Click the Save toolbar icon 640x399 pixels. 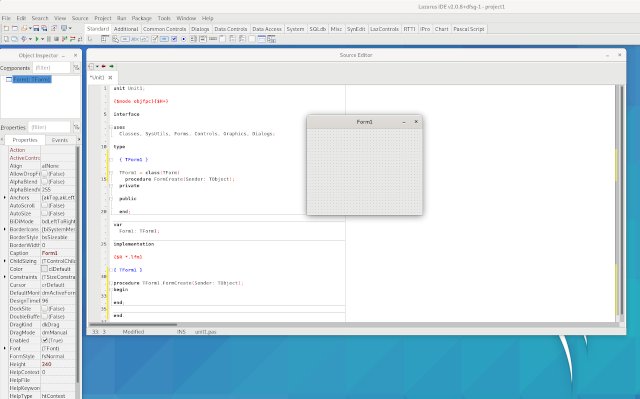[36, 29]
